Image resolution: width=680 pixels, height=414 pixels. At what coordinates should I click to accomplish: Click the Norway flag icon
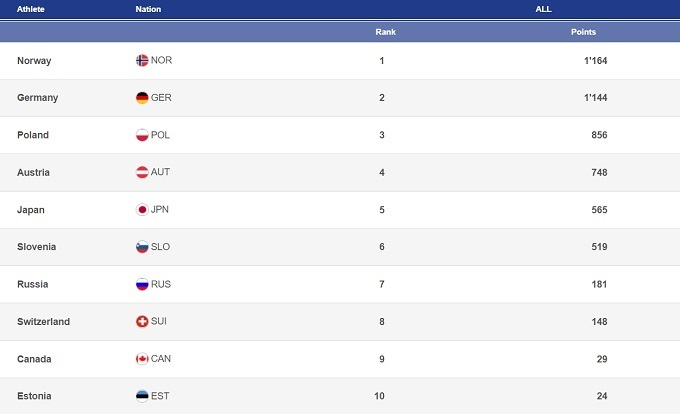coord(142,60)
